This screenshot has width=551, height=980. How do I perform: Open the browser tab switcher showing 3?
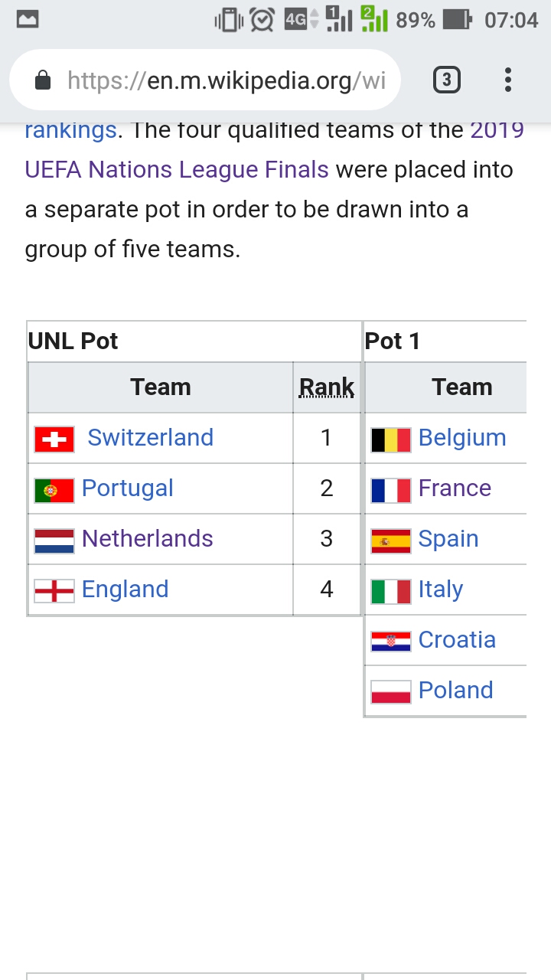[447, 80]
